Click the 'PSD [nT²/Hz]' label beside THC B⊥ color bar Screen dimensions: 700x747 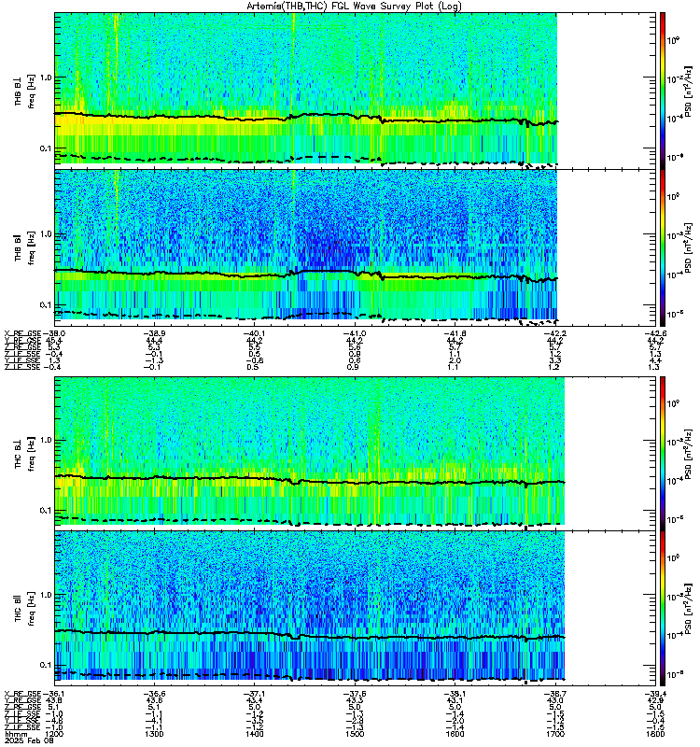click(689, 454)
